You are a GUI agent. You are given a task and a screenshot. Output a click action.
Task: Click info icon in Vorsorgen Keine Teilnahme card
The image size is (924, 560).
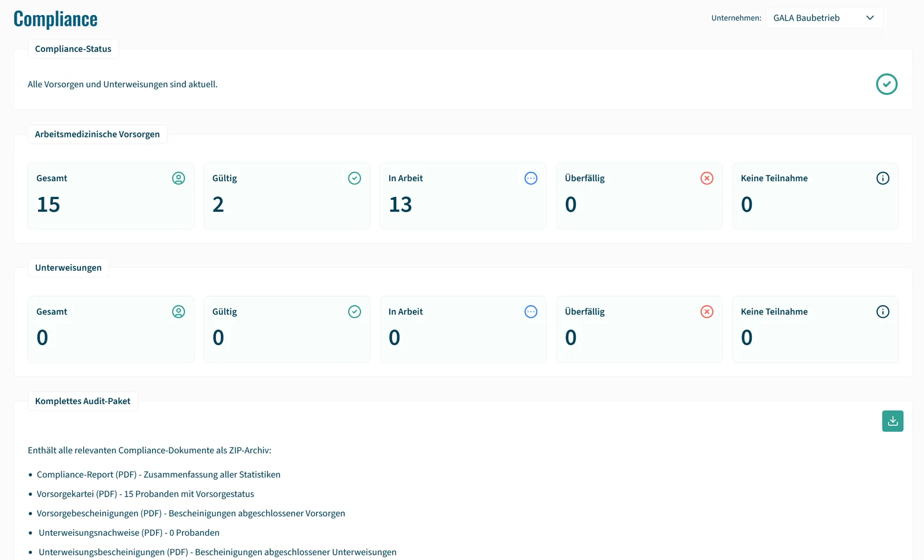click(x=883, y=178)
